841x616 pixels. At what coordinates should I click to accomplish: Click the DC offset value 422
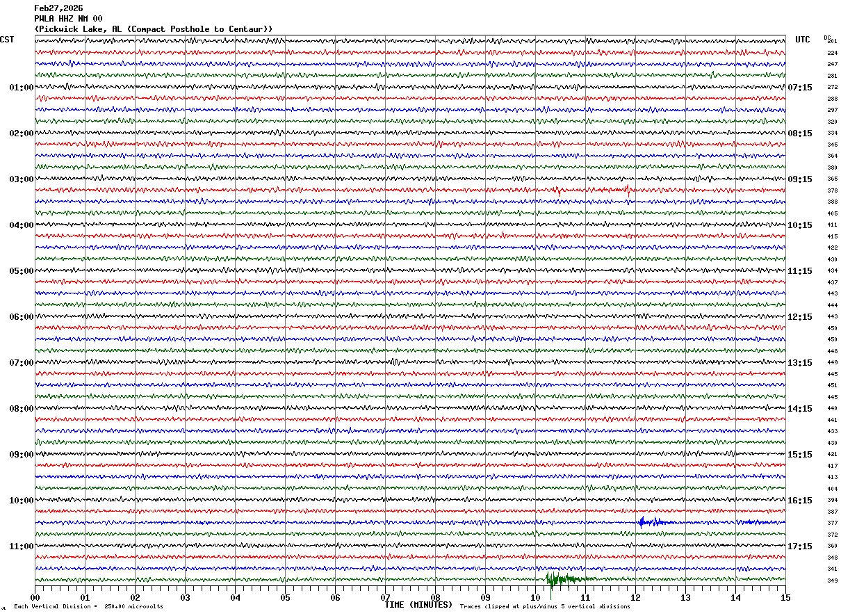832,248
